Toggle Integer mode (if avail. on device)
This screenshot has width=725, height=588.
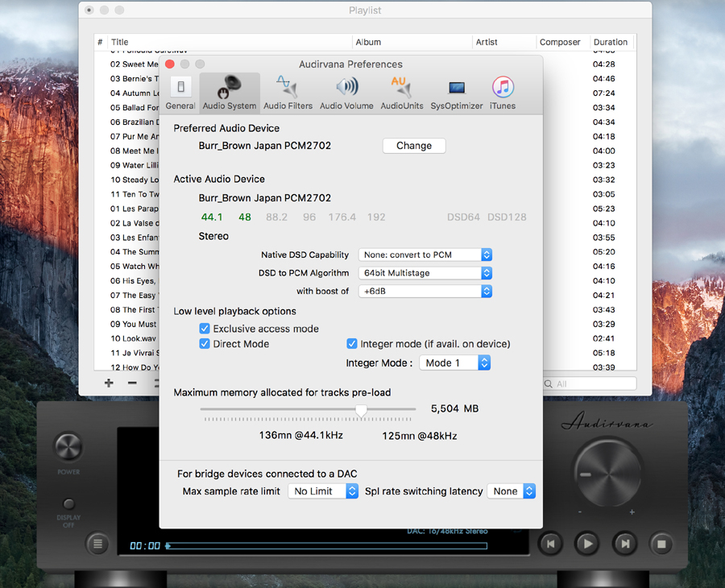(352, 344)
